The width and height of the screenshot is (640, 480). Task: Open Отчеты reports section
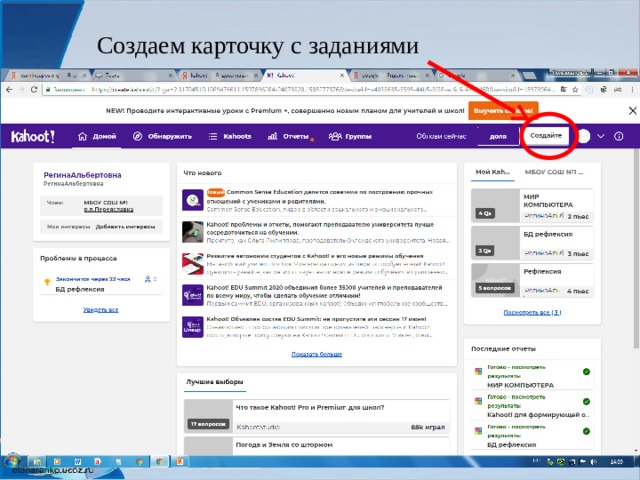[x=291, y=136]
